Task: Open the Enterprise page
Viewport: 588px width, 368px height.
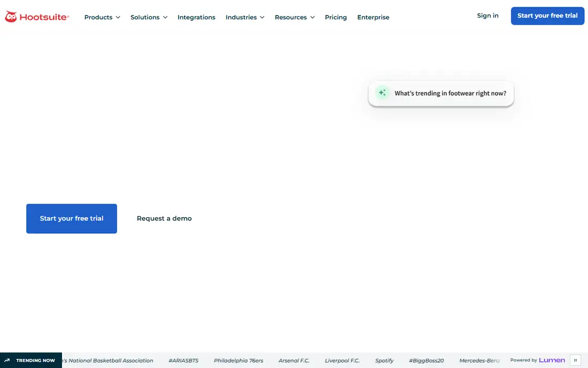Action: (373, 17)
